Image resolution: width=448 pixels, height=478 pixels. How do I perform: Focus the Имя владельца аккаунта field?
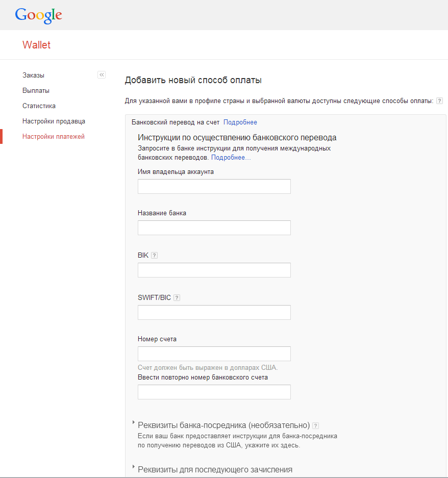coord(214,186)
